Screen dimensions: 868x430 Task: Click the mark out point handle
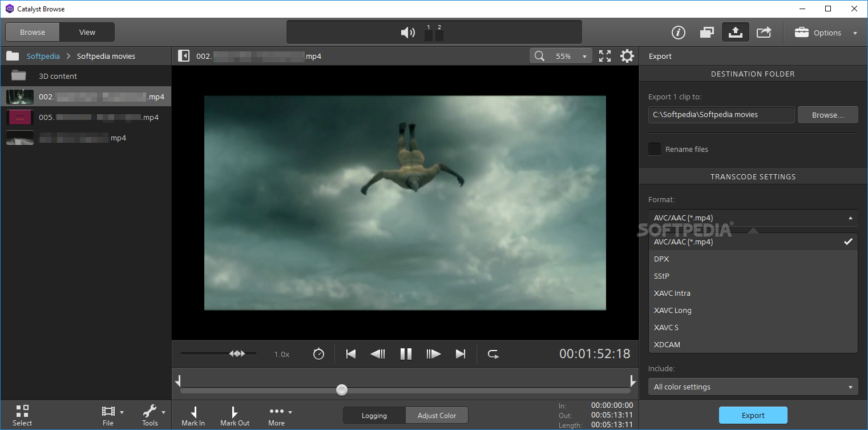coord(632,380)
